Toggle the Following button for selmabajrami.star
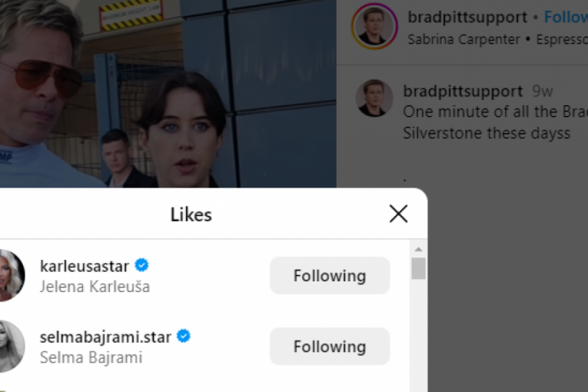This screenshot has width=588, height=392. click(329, 346)
